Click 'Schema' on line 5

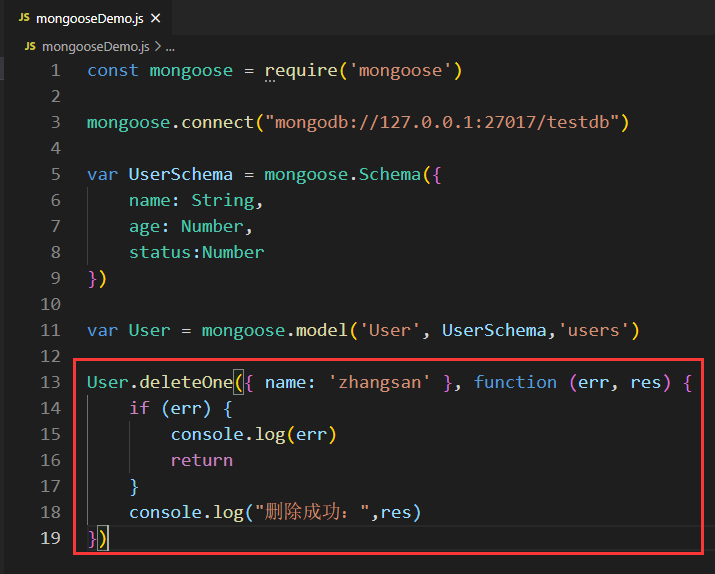pyautogui.click(x=389, y=175)
